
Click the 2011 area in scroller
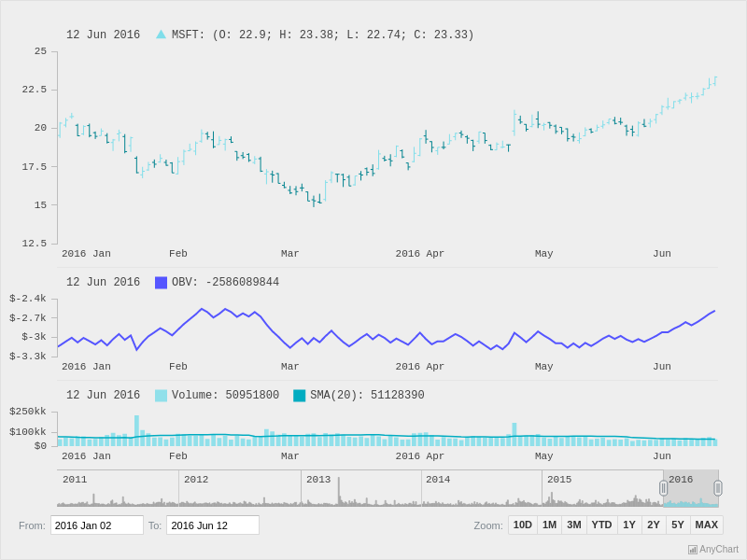(x=118, y=488)
